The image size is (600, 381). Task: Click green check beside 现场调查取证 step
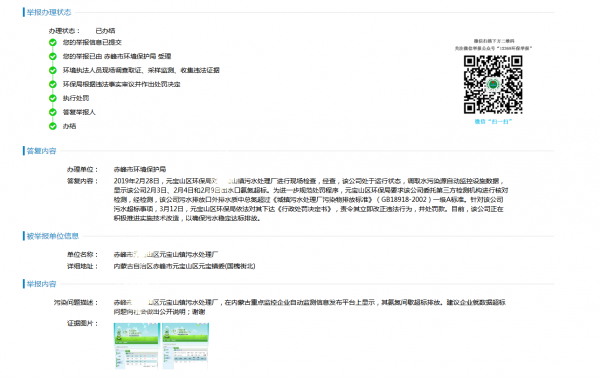click(53, 70)
